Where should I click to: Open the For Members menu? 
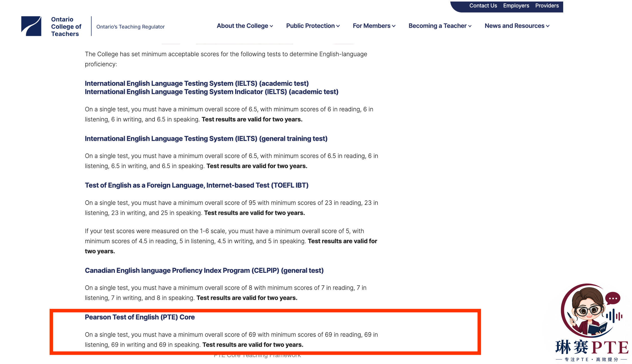coord(374,26)
